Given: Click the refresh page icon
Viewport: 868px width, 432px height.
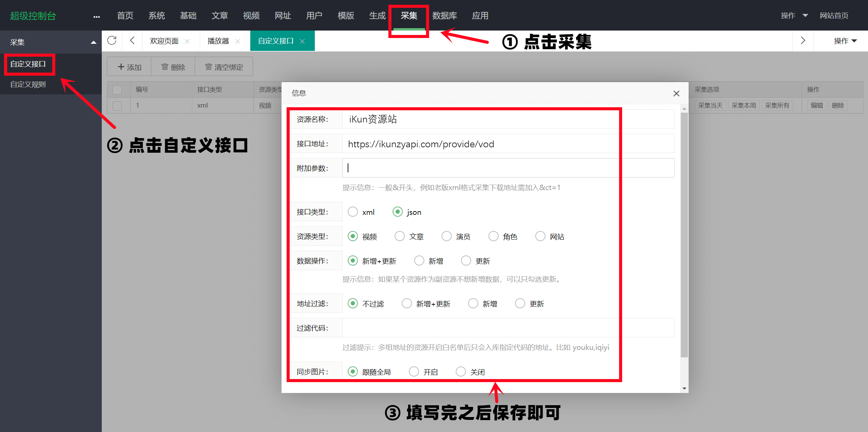Looking at the screenshot, I should point(112,41).
